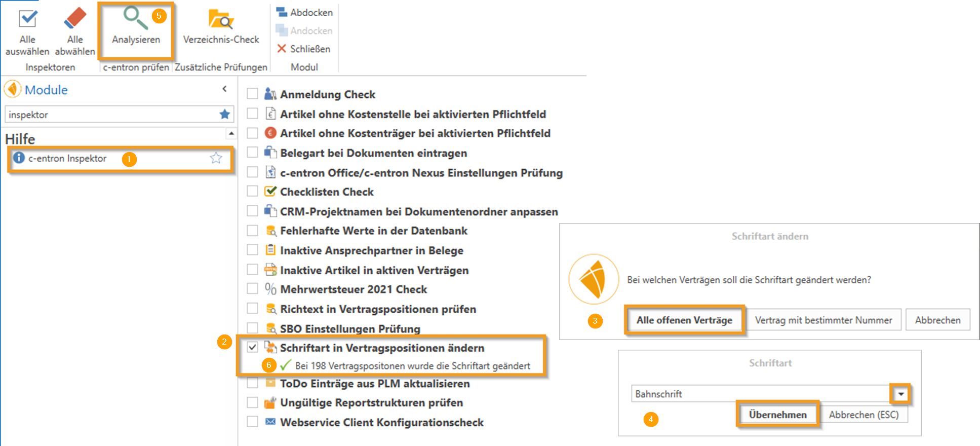This screenshot has height=446, width=980.
Task: Select c-entron Inspektor module entry
Action: pos(67,159)
